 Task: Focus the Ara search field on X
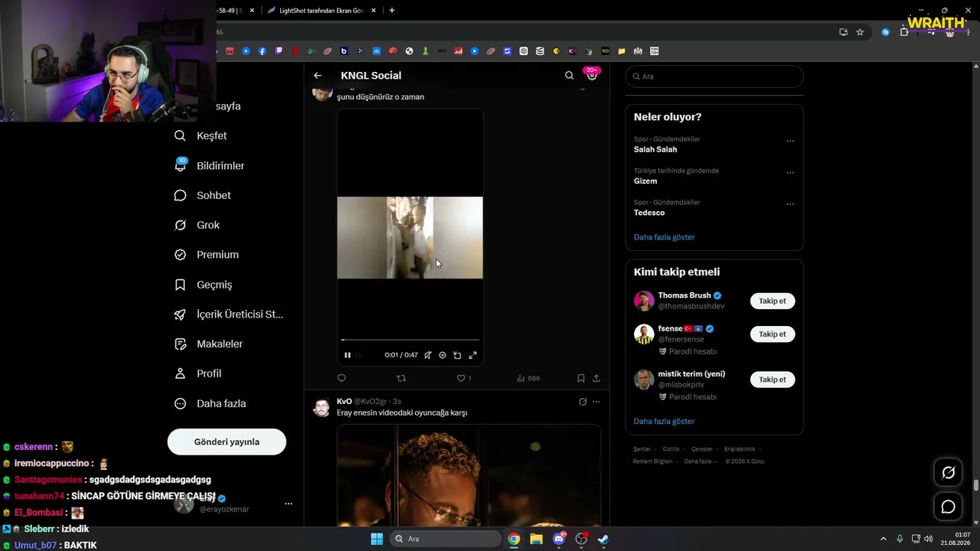pyautogui.click(x=714, y=77)
